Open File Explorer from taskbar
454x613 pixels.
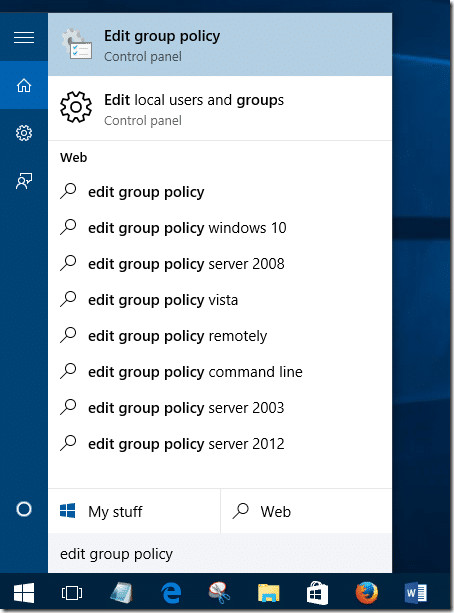268,593
